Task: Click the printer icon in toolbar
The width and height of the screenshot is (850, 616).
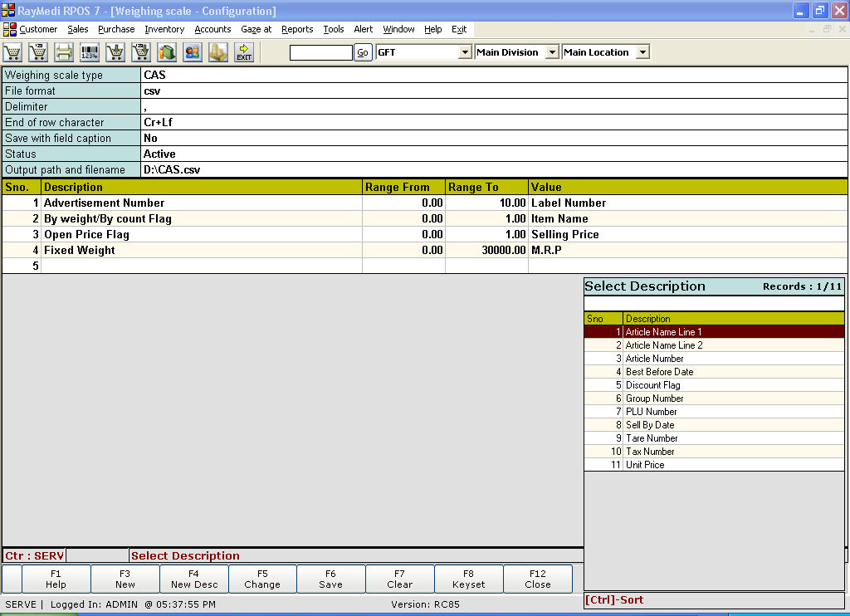Action: pos(64,52)
